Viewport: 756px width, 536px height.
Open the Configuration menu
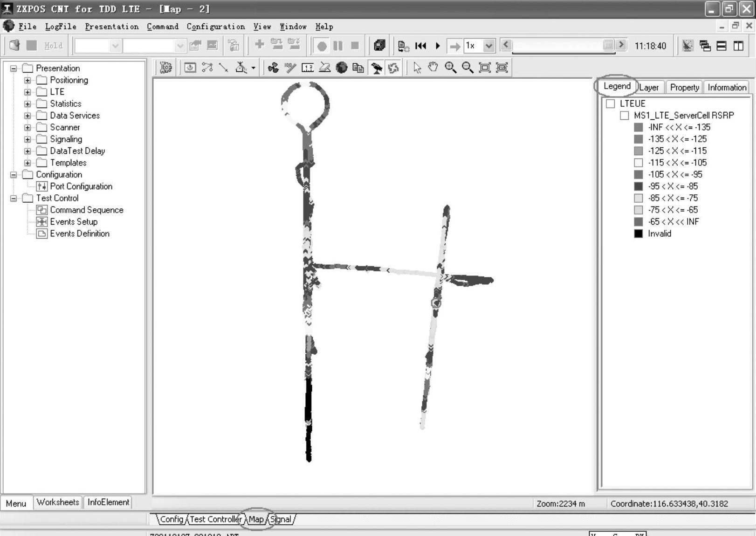click(215, 27)
